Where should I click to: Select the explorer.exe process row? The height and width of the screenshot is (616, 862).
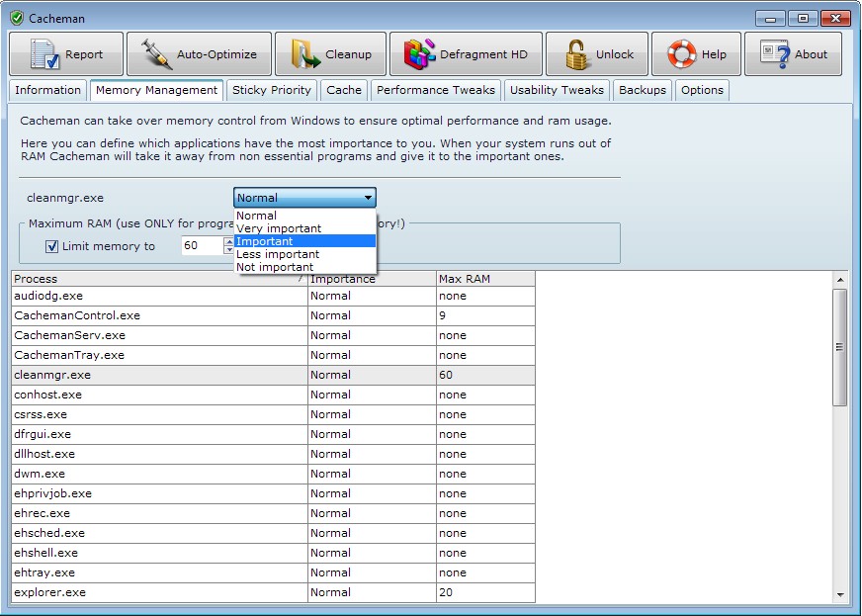pyautogui.click(x=273, y=593)
